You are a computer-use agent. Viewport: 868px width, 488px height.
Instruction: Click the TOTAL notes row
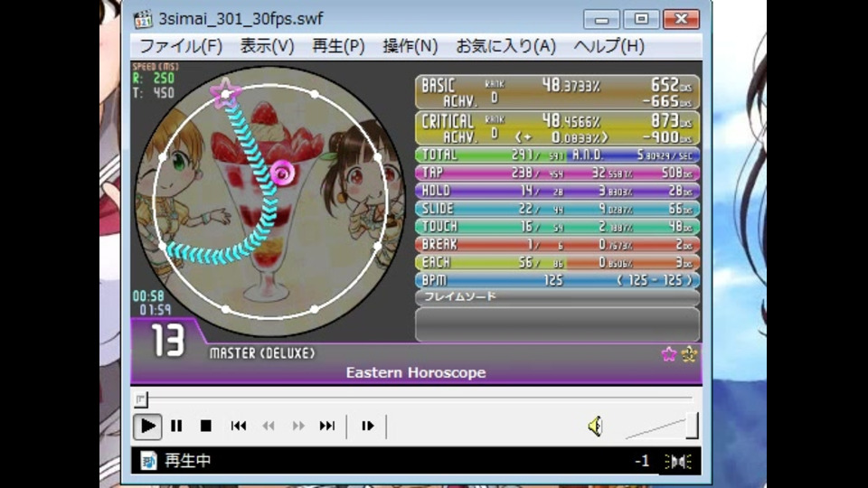point(558,155)
